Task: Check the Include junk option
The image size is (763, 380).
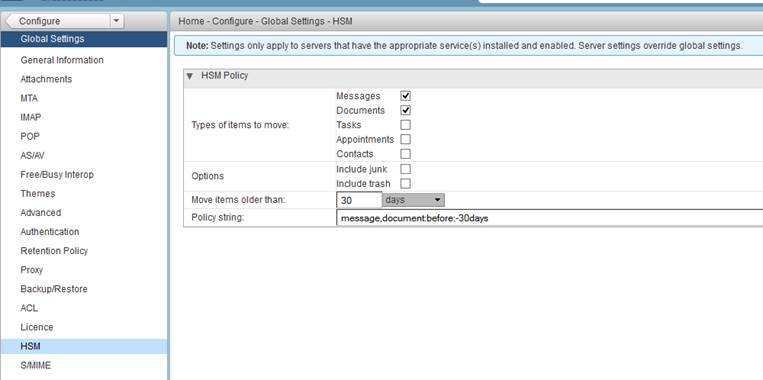Action: pyautogui.click(x=405, y=169)
